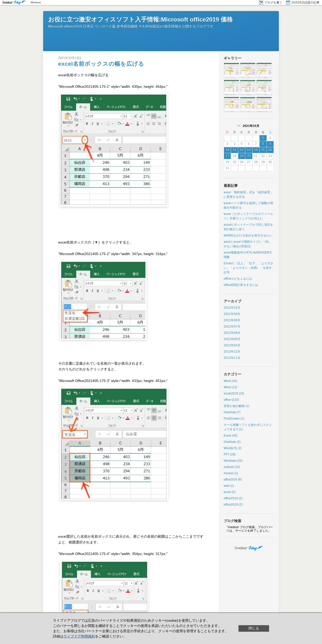Open the center thumbnail of the gallery grid

(x=248, y=87)
